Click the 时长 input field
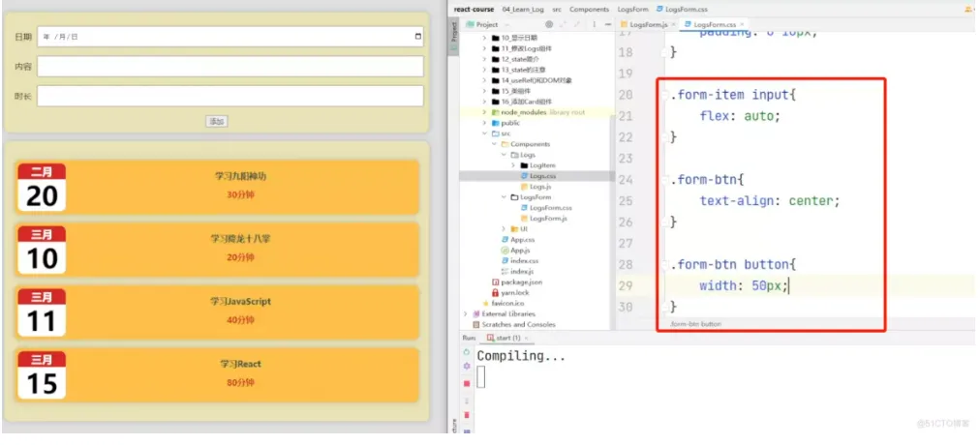 [230, 96]
